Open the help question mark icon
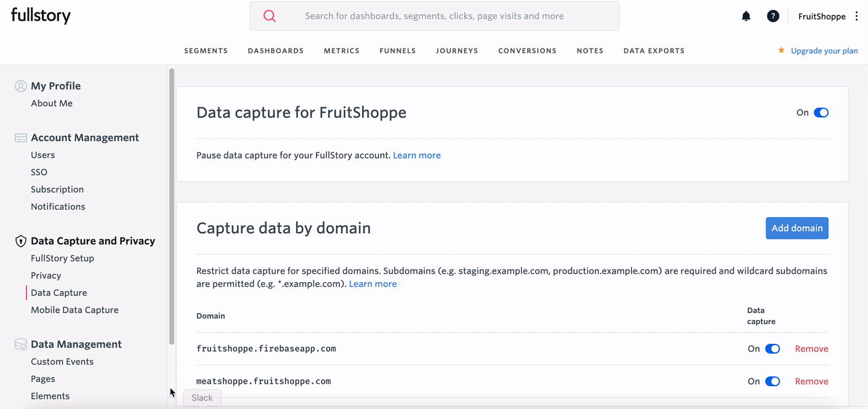Screen dimensions: 868x409 point(773,17)
